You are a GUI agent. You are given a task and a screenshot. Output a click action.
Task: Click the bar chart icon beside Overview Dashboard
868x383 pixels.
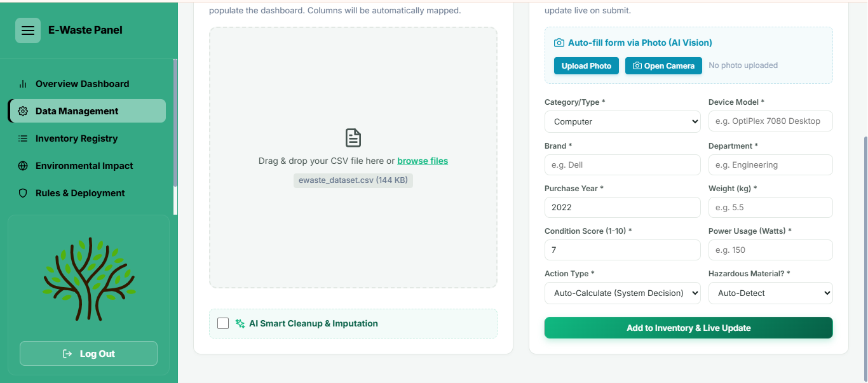tap(23, 84)
